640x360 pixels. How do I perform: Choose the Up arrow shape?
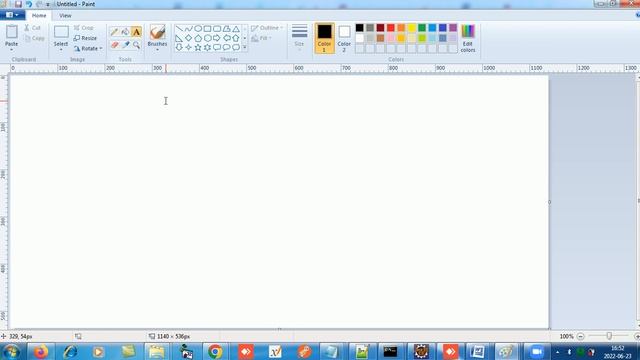(236, 38)
